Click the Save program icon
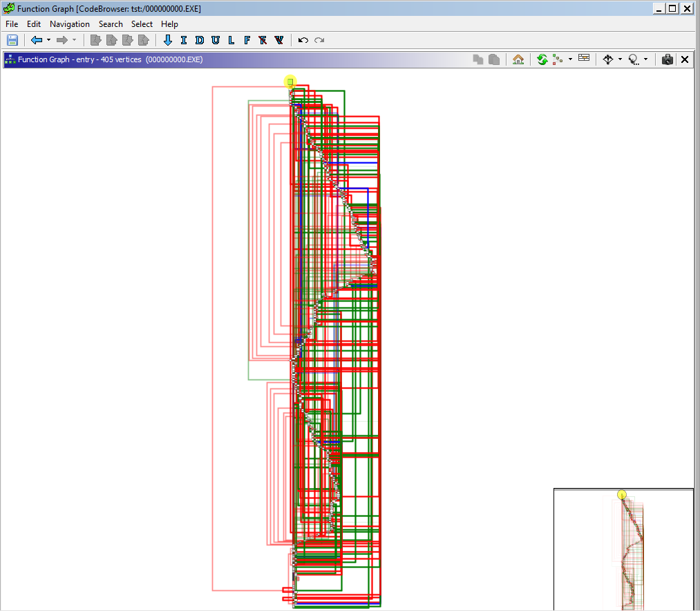Viewport: 700px width, 611px height. [x=12, y=40]
